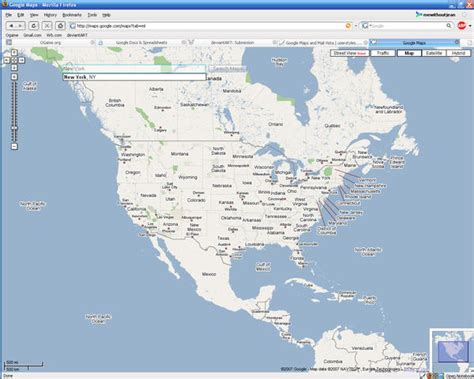Switch to Hybrid view
The height and width of the screenshot is (379, 474).
[459, 53]
